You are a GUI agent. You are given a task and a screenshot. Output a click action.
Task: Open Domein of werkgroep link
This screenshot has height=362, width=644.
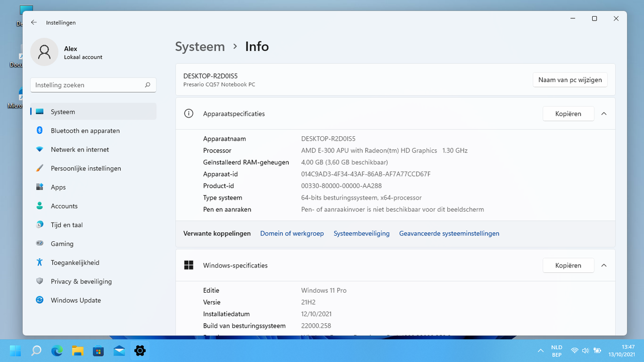pos(292,233)
